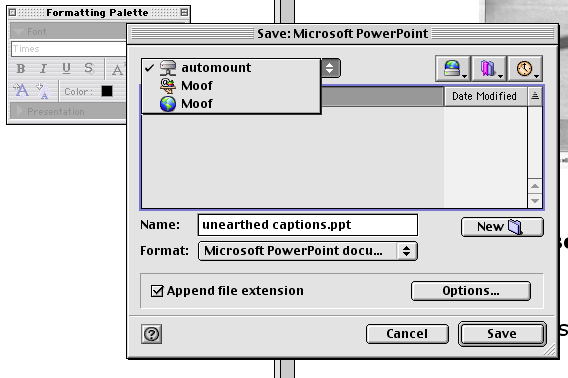Open the Format dropdown menu

click(308, 251)
